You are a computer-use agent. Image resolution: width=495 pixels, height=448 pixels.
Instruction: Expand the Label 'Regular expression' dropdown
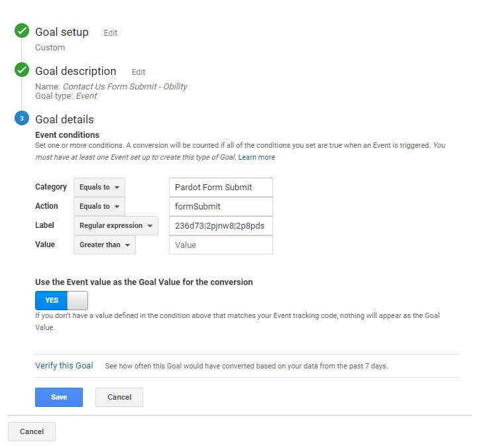(115, 225)
